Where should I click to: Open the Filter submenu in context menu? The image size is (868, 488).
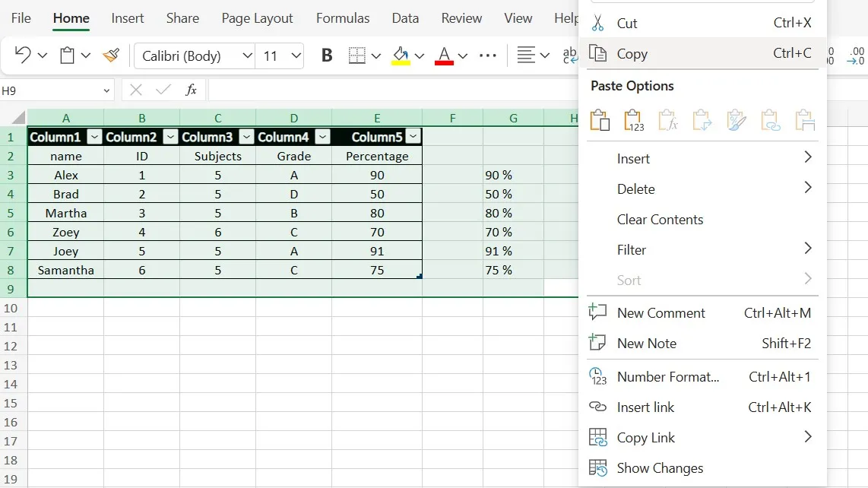click(x=702, y=250)
